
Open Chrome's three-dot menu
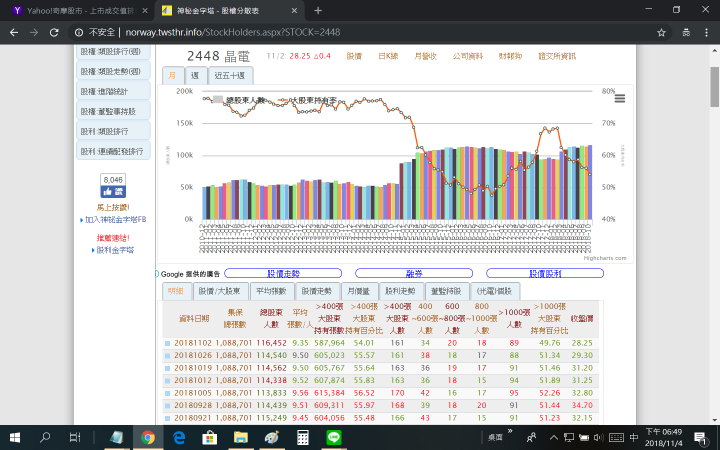pyautogui.click(x=706, y=32)
